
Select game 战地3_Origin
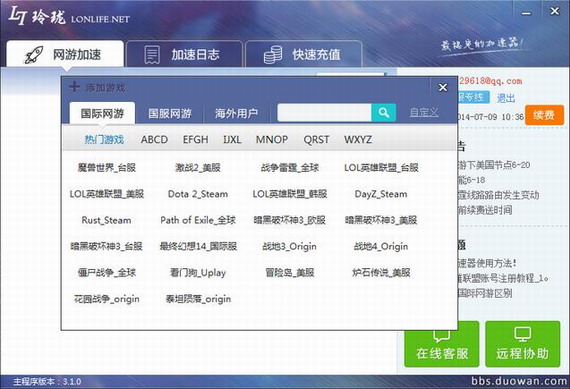click(x=290, y=246)
